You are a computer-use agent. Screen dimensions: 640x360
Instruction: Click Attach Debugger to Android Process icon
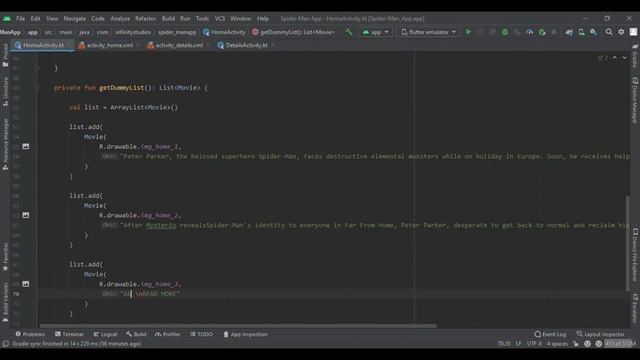click(x=542, y=32)
